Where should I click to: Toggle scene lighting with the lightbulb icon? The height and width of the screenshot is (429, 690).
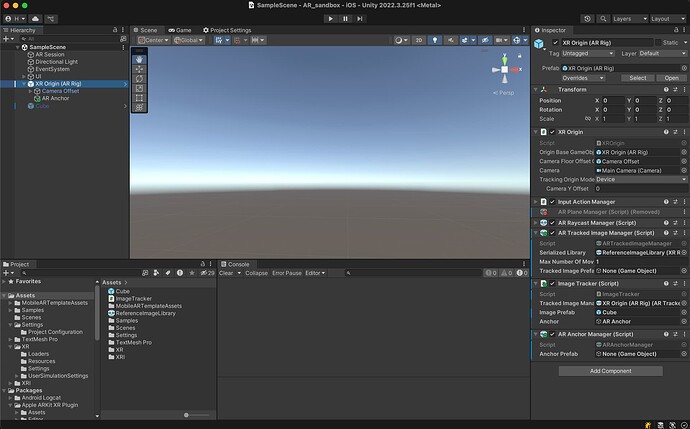click(434, 40)
